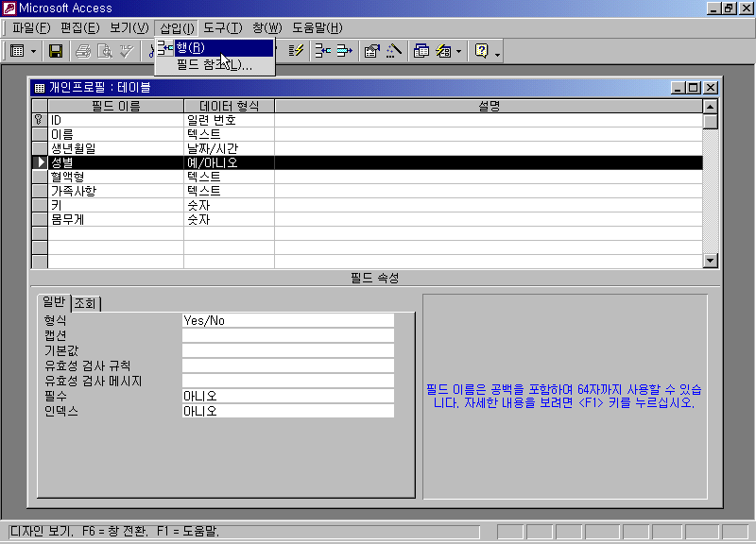This screenshot has width=756, height=544.
Task: Click the datasheet view toolbar icon
Action: tap(17, 51)
